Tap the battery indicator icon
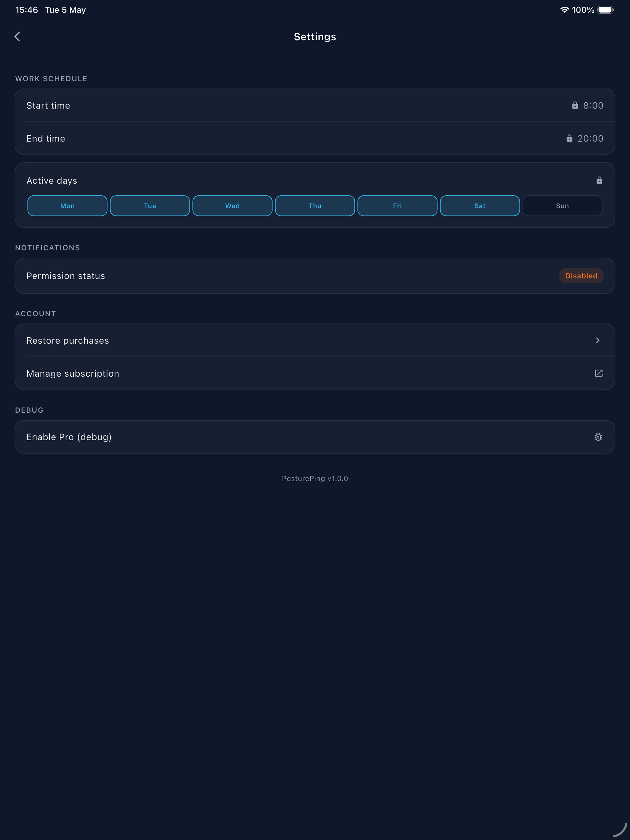The height and width of the screenshot is (840, 630). (x=606, y=10)
